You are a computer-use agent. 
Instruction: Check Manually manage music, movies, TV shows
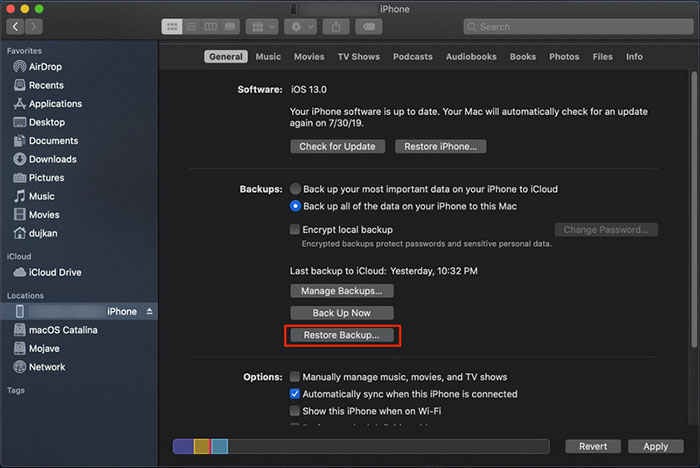(x=295, y=376)
